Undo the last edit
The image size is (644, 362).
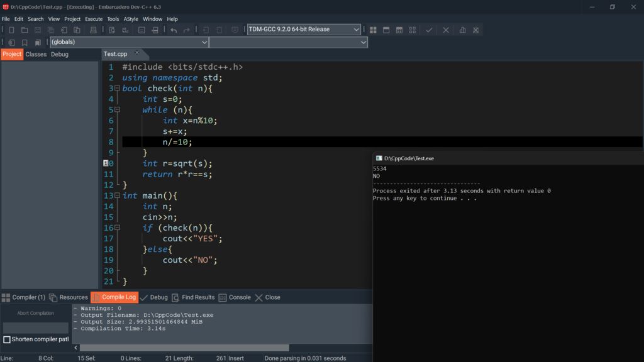coord(174,30)
